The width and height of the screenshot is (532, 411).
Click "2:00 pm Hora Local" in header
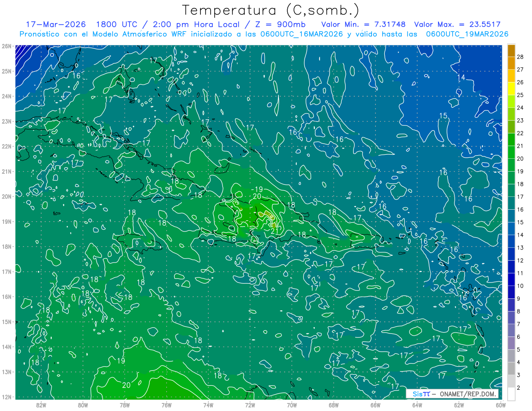(x=196, y=24)
